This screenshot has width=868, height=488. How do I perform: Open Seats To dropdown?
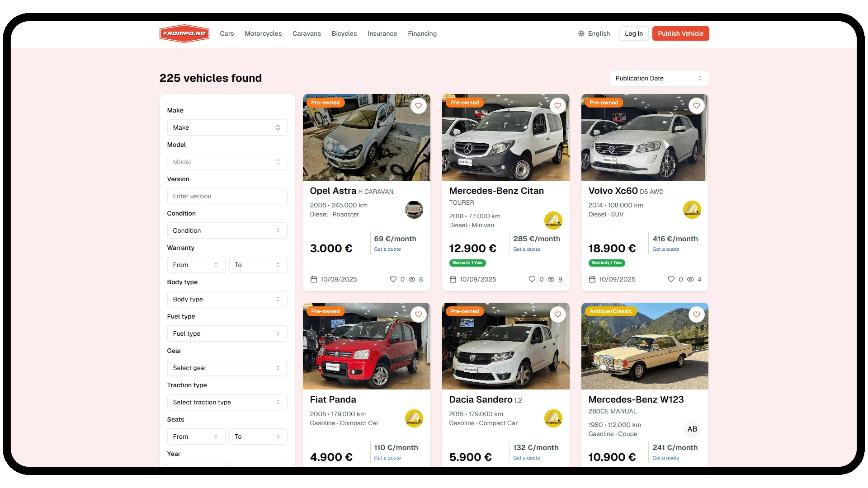tap(258, 436)
